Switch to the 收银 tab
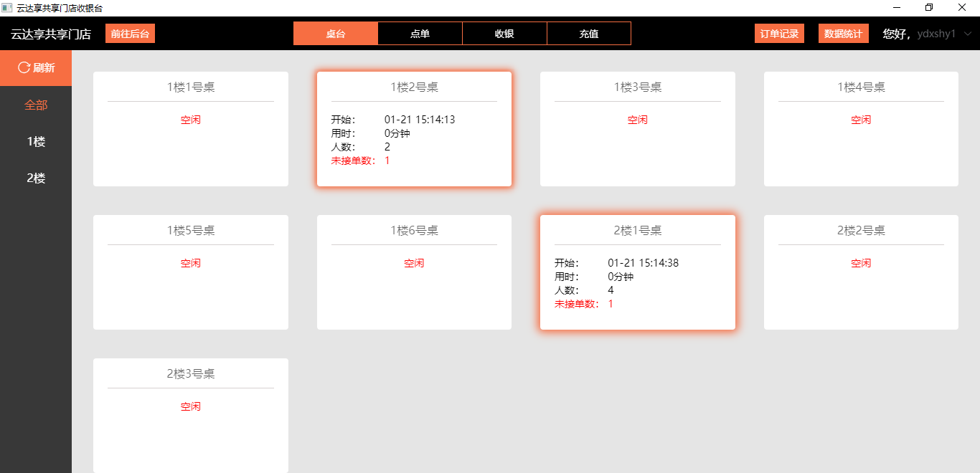Screen dimensions: 980x473 pos(505,34)
